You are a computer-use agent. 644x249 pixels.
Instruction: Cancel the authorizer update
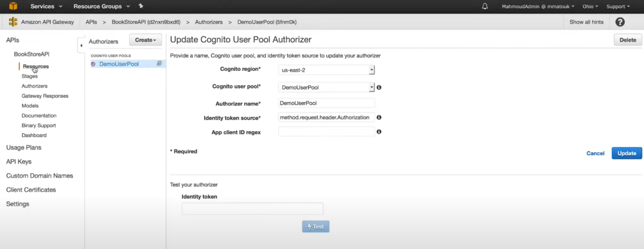pos(595,153)
